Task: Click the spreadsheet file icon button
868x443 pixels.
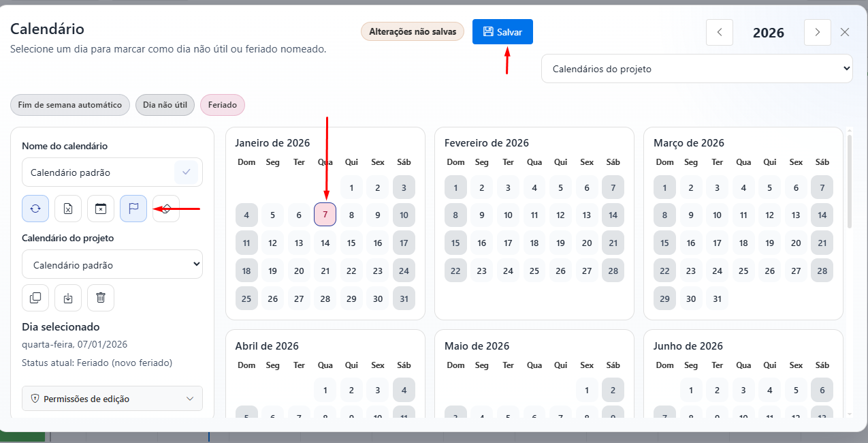Action: pyautogui.click(x=68, y=209)
